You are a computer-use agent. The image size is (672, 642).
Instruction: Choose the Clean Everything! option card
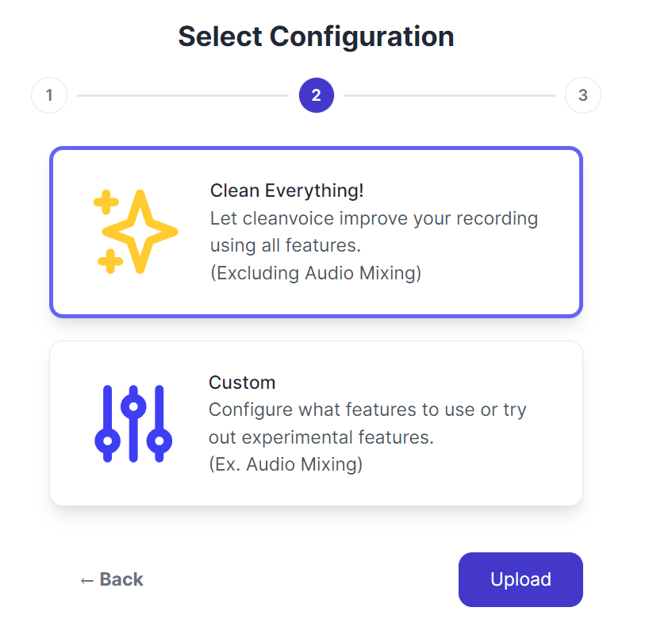click(317, 232)
